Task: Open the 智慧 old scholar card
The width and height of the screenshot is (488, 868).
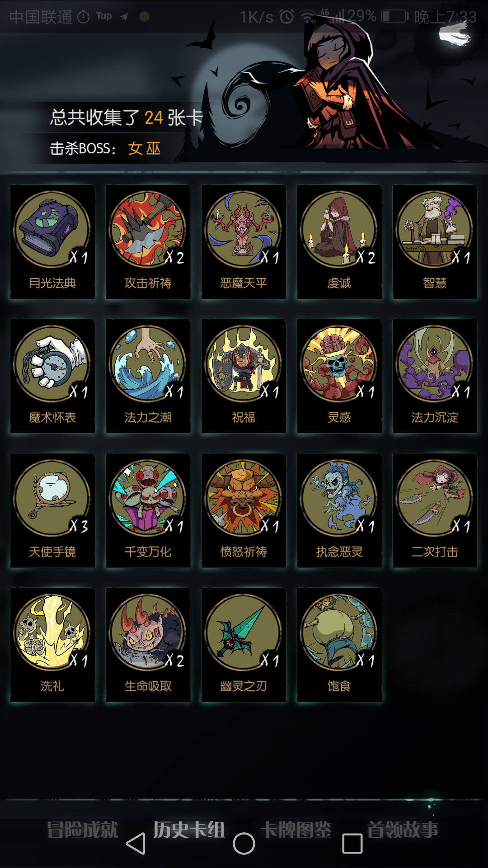Action: click(x=435, y=241)
